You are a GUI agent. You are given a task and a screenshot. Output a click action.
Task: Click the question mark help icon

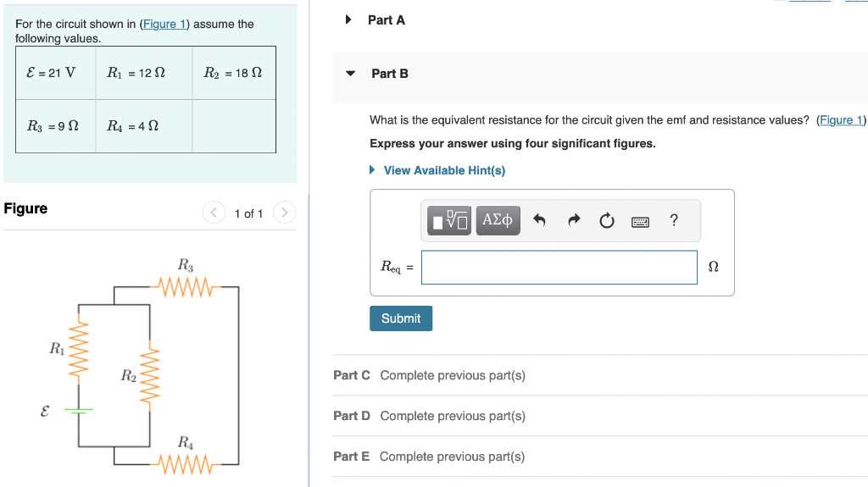point(674,220)
